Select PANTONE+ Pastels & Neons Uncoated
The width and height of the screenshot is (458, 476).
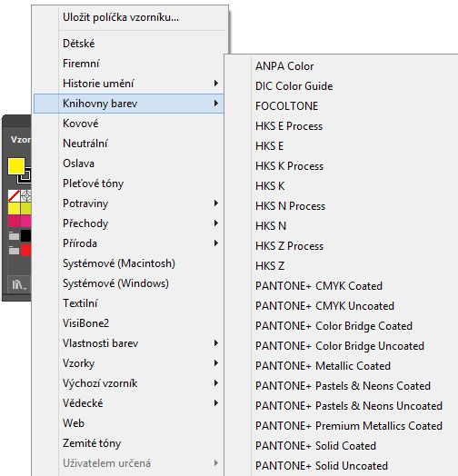(x=342, y=406)
